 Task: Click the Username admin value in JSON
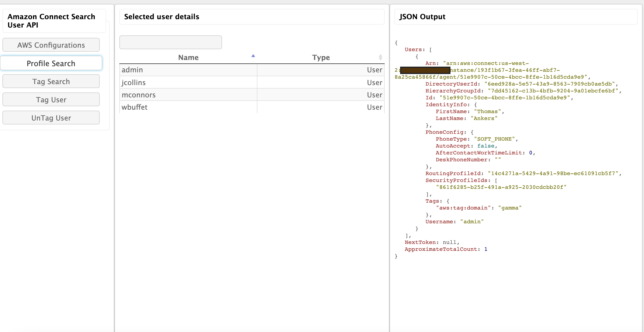(x=472, y=222)
